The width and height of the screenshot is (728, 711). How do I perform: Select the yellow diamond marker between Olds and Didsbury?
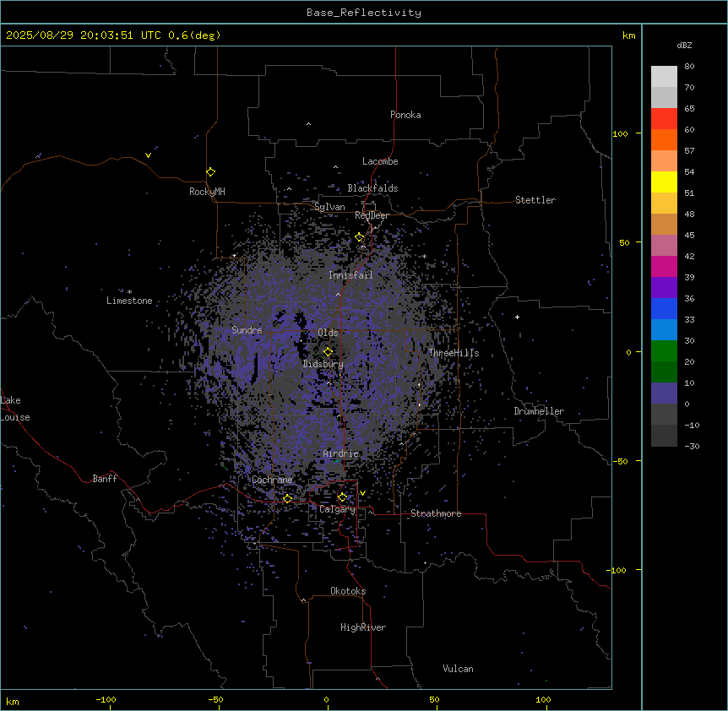[328, 352]
